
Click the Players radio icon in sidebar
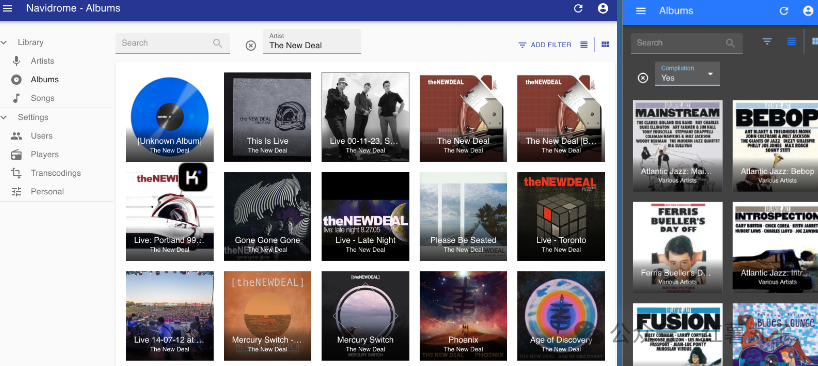click(17, 154)
